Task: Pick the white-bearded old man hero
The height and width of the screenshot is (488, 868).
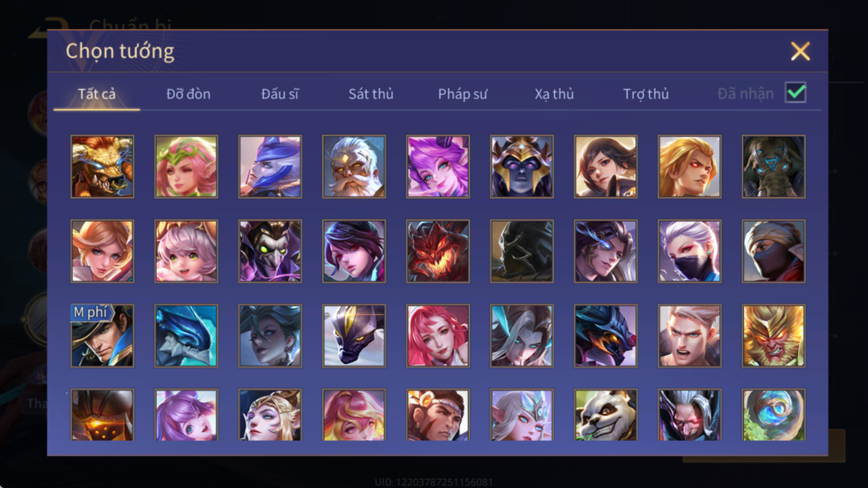Action: click(354, 167)
